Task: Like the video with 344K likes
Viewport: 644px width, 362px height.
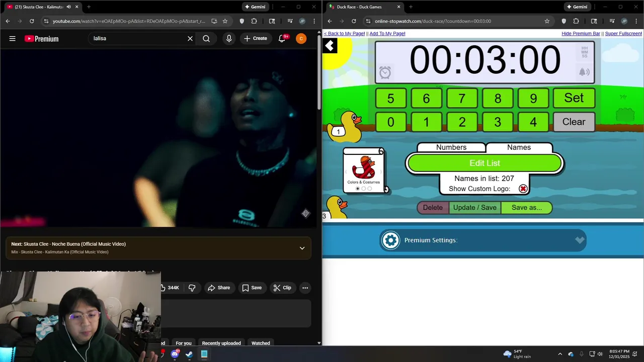Action: pos(170,288)
